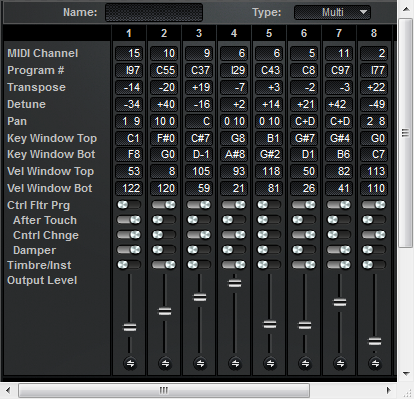This screenshot has height=399, width=414.
Task: Click Program # value C43 for channel 5
Action: point(269,70)
